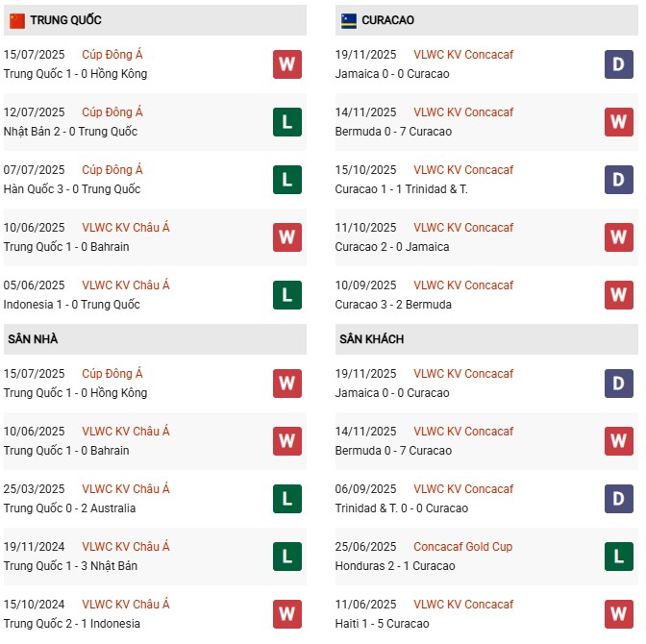This screenshot has height=644, width=646.
Task: Click W badge for Trung Quốc 2-1 Indonesia
Action: coord(286,613)
